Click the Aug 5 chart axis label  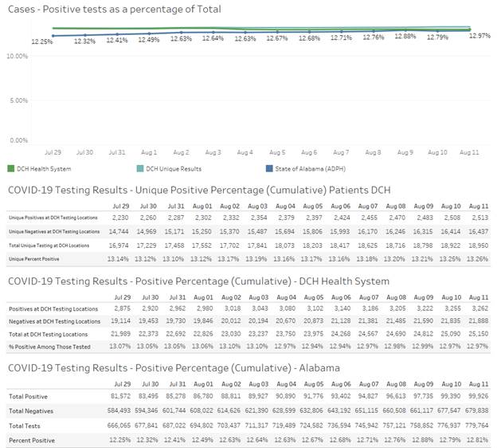pyautogui.click(x=277, y=152)
